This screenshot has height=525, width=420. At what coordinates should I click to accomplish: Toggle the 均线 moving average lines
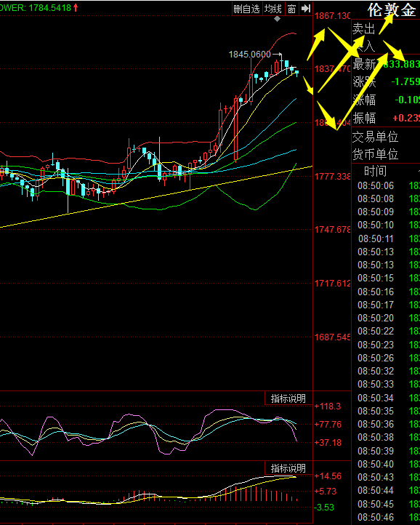[272, 9]
